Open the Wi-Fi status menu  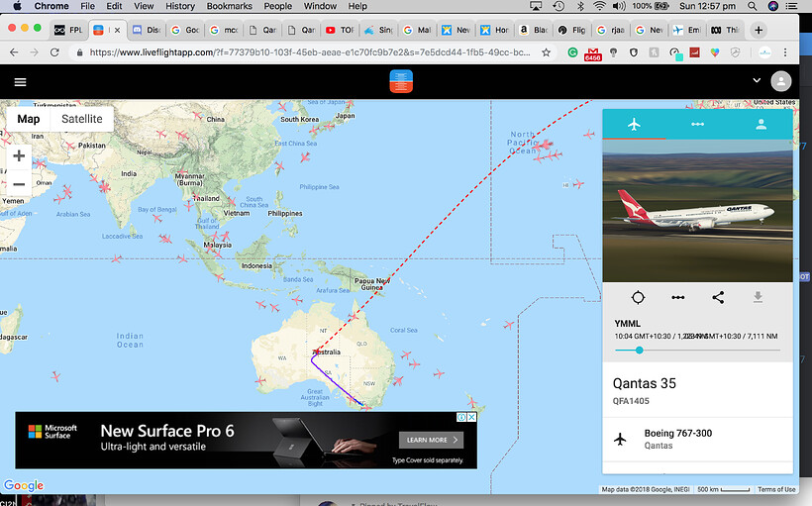tap(600, 6)
